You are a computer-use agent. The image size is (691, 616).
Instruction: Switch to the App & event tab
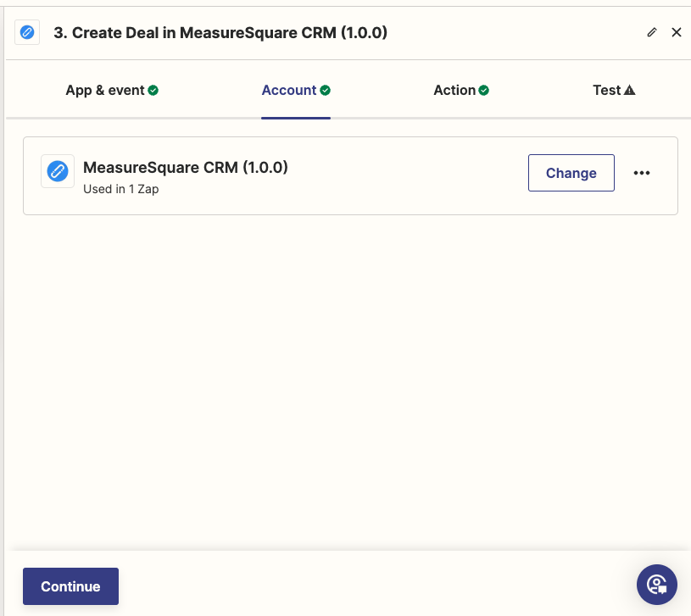tap(112, 91)
